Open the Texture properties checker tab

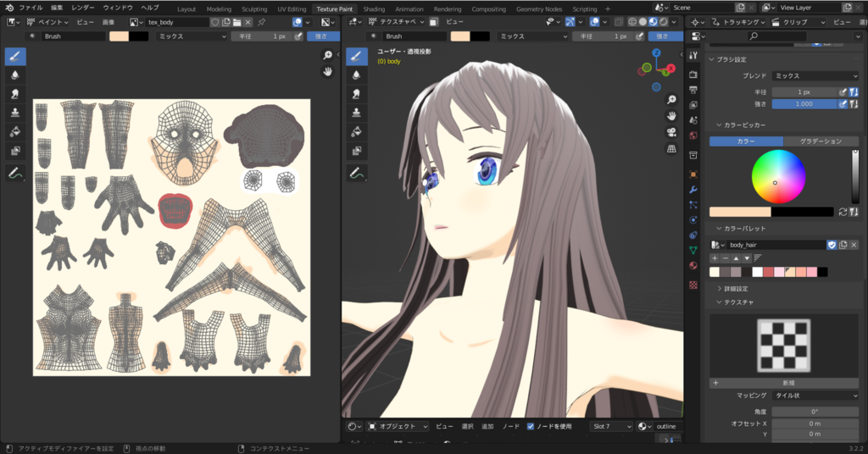point(693,285)
